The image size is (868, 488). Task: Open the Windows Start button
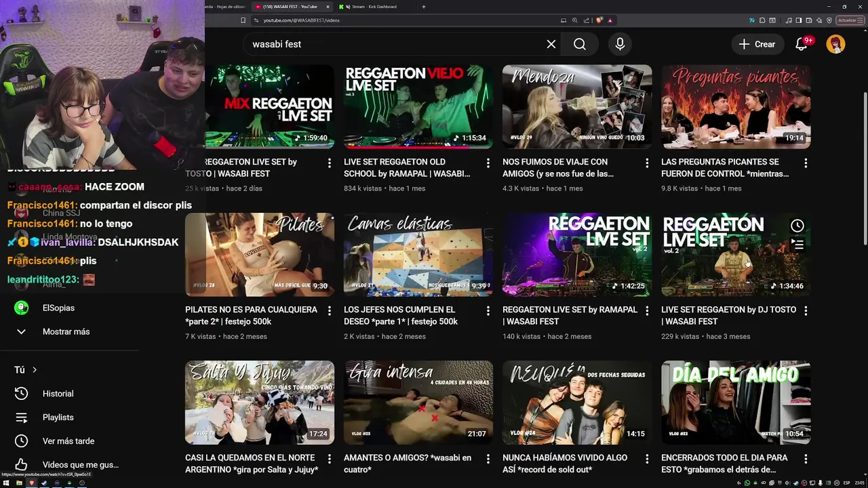click(6, 483)
